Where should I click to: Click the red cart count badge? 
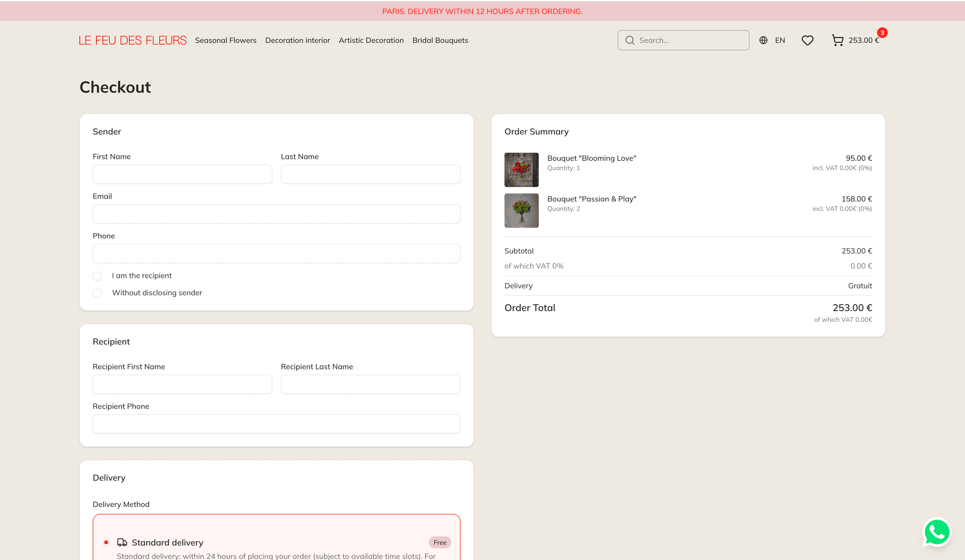pyautogui.click(x=882, y=33)
